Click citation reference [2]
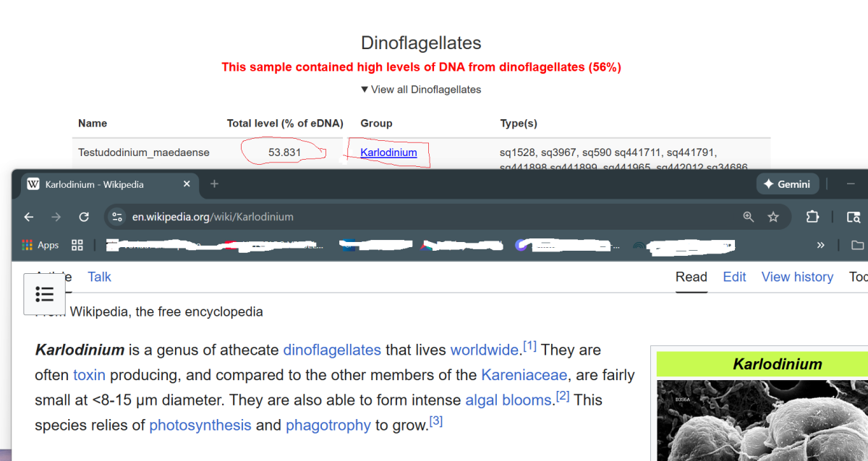Viewport: 868px width, 461px height. click(563, 396)
